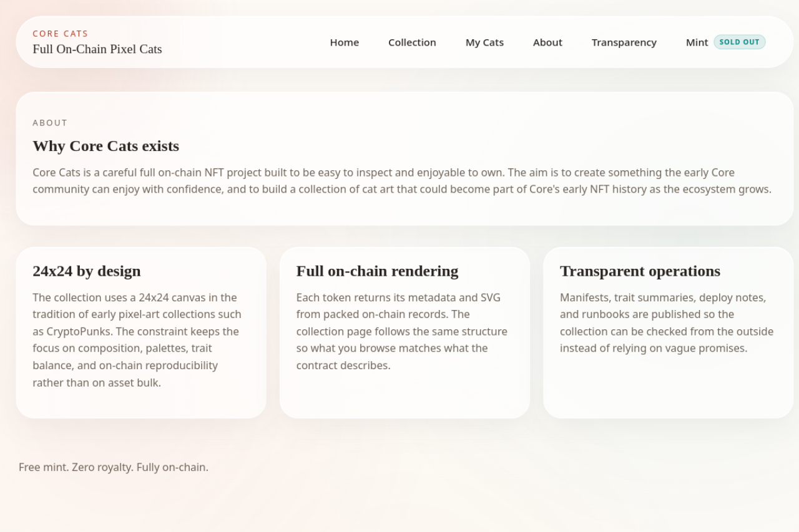Screen dimensions: 799x532
Task: Click the 24x24 by design heading
Action: (87, 271)
